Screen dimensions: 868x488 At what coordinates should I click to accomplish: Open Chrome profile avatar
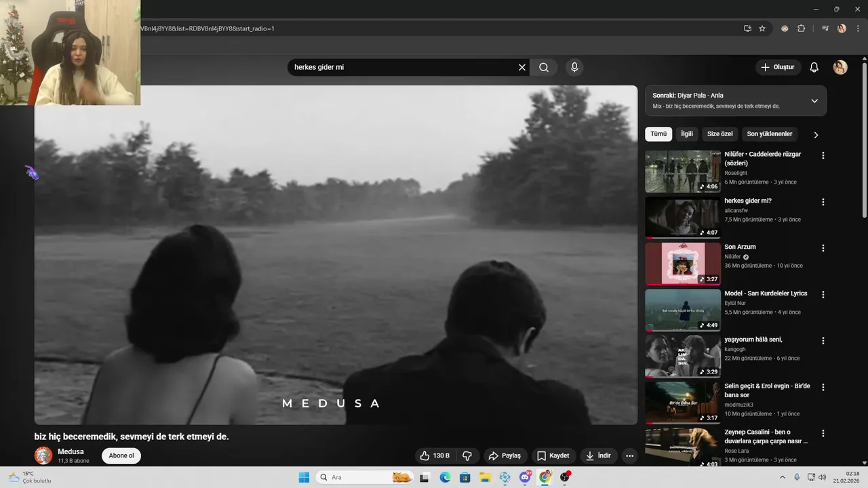click(x=842, y=28)
